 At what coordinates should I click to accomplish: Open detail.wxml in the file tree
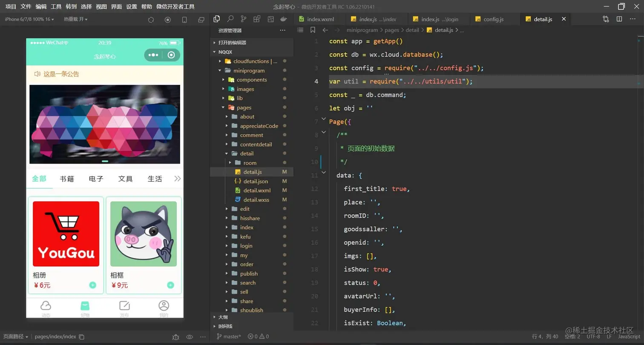tap(251, 190)
